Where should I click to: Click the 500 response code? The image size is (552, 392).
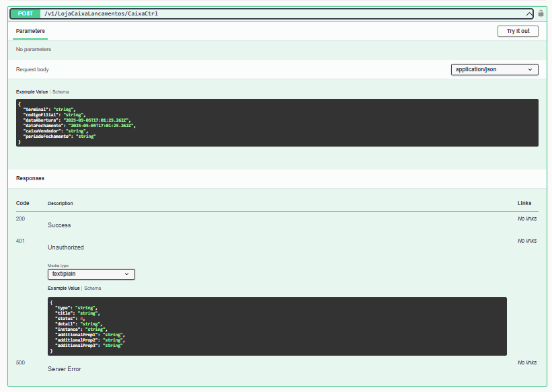coord(21,362)
